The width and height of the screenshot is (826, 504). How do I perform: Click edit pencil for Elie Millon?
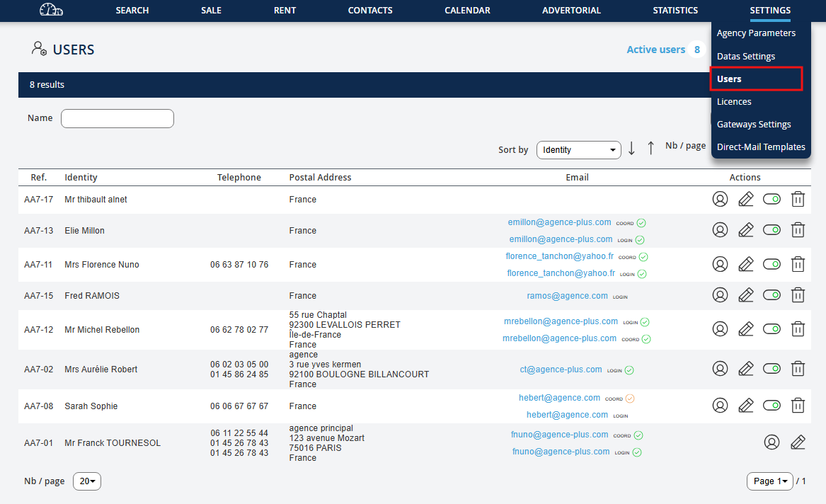tap(745, 230)
